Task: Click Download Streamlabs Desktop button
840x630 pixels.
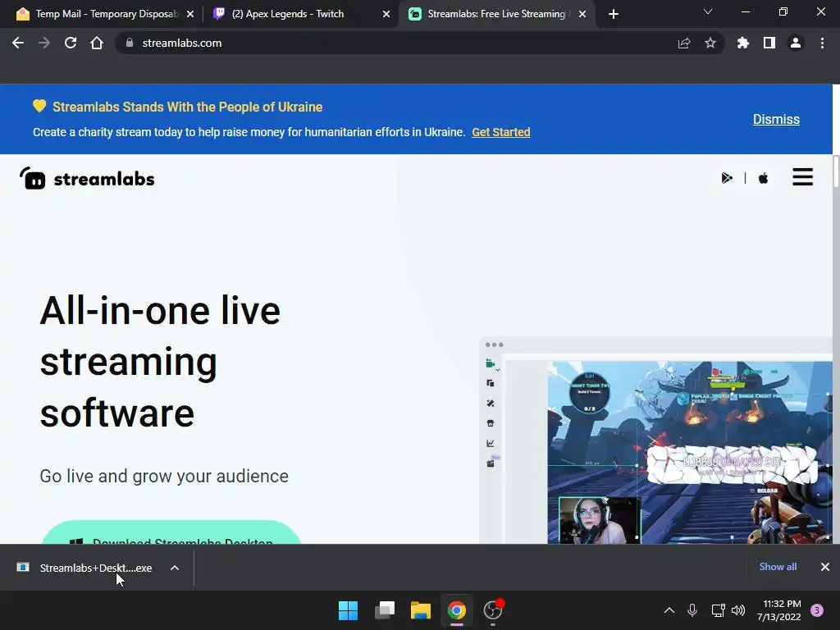Action: point(171,532)
